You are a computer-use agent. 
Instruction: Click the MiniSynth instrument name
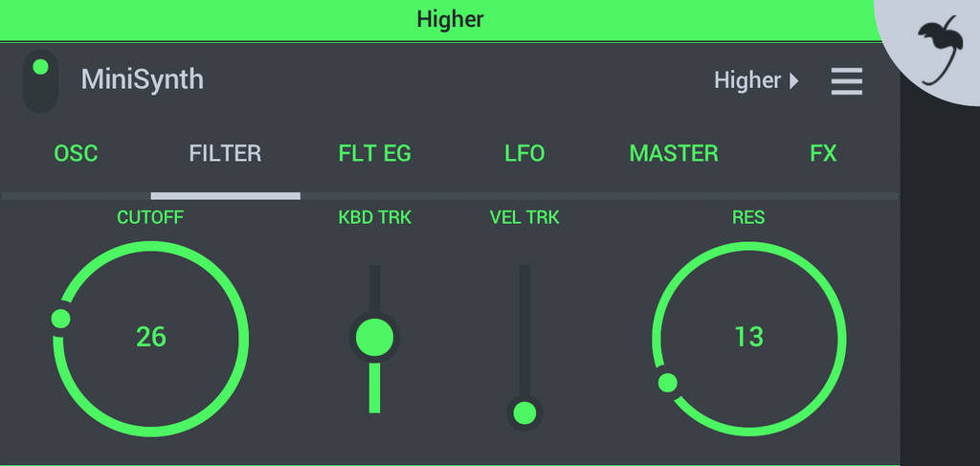[143, 80]
